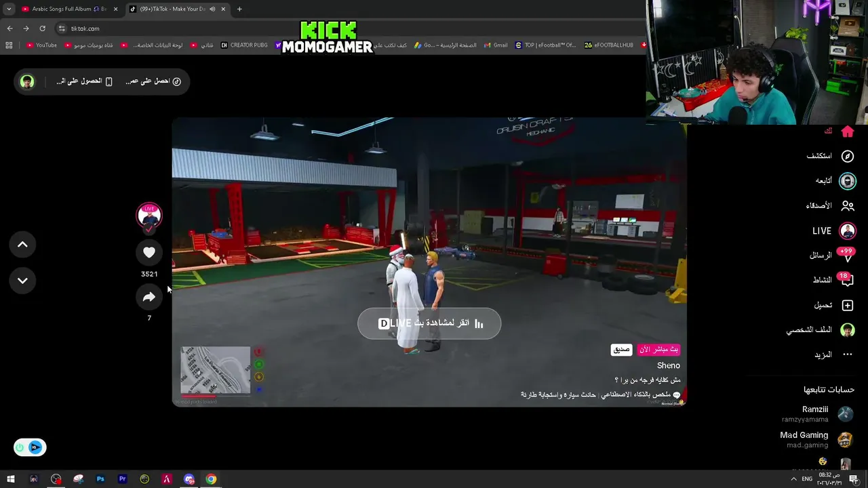Go to the previous video with up chevron
This screenshot has width=868, height=488.
click(x=22, y=245)
